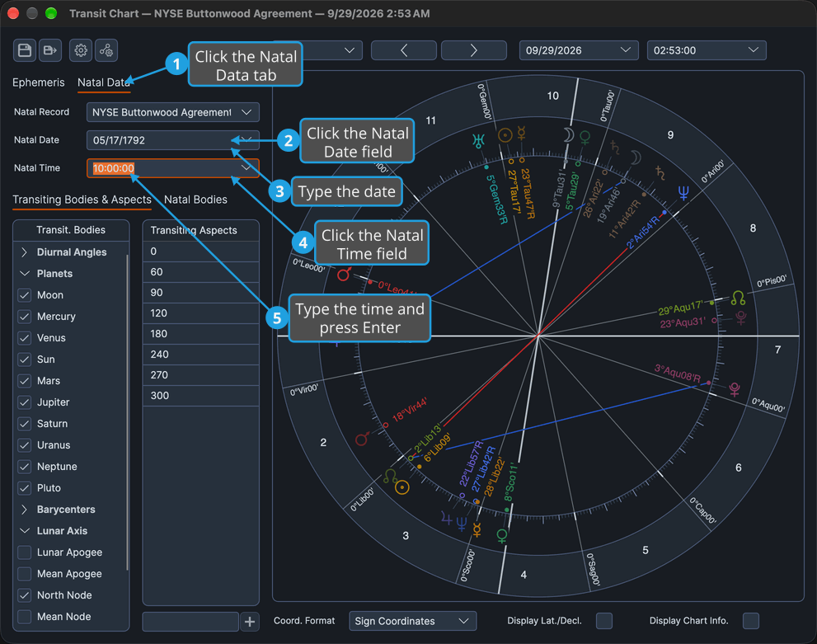Screen dimensions: 817x644
Task: Uncheck the North Node checkbox
Action: click(x=25, y=595)
